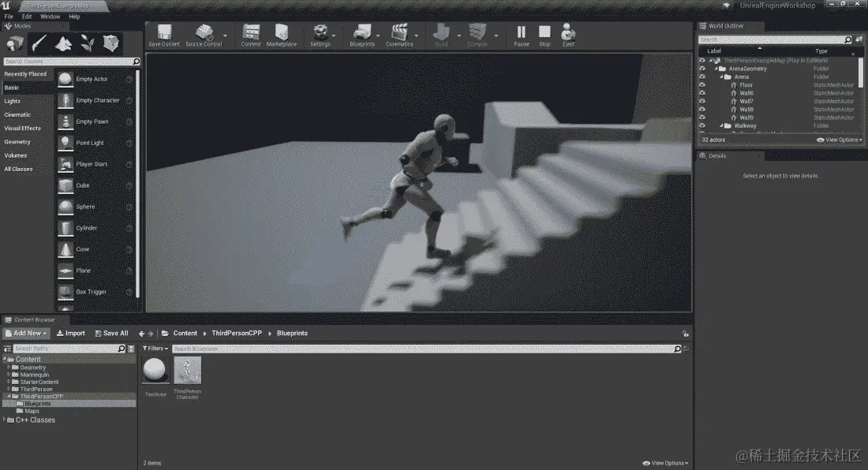Select the Paint mode brush icon

(x=39, y=43)
